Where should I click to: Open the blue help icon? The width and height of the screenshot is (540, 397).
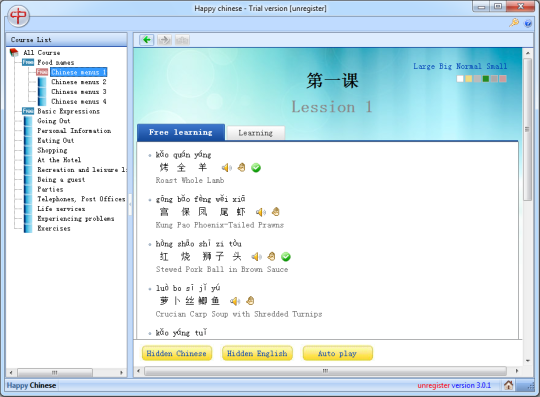528,23
